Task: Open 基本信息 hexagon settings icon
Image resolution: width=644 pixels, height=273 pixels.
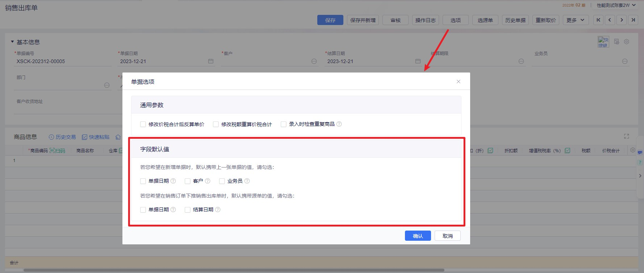Action: (627, 42)
